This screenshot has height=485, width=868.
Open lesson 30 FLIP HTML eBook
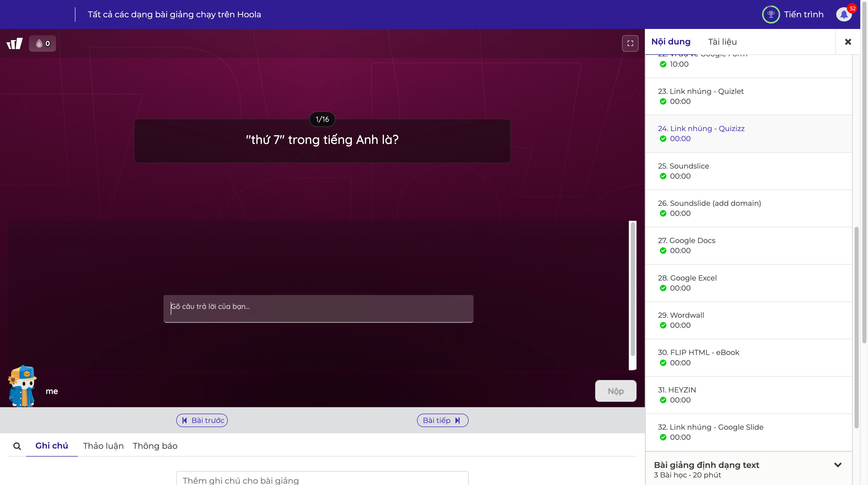(x=698, y=352)
